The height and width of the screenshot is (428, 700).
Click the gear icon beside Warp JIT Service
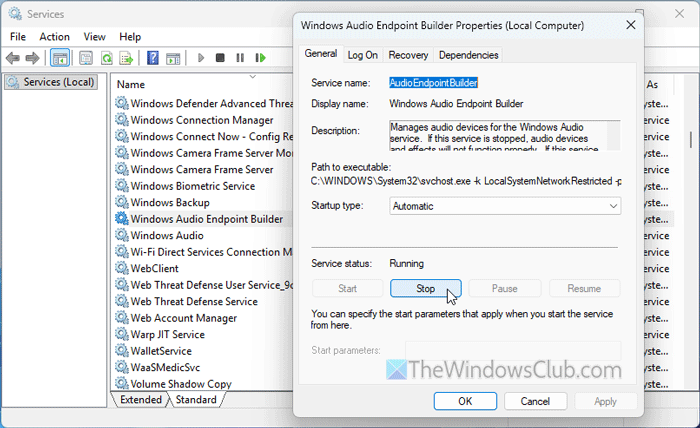(x=121, y=334)
